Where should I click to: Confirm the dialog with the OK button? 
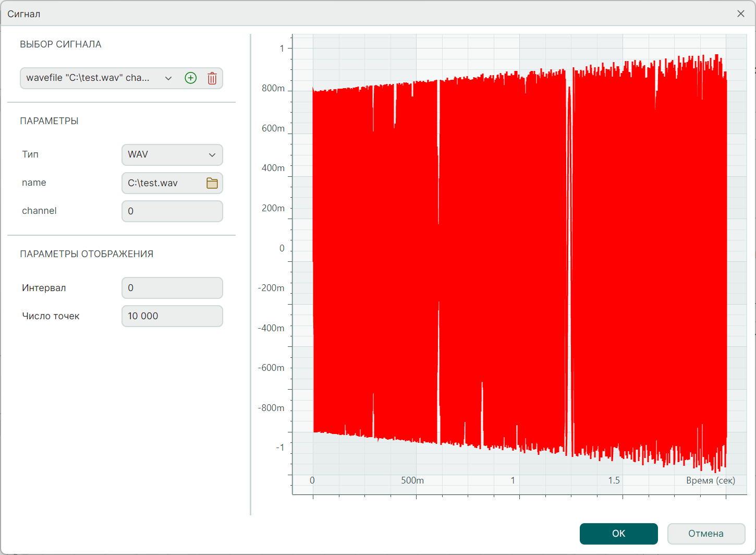coord(618,534)
